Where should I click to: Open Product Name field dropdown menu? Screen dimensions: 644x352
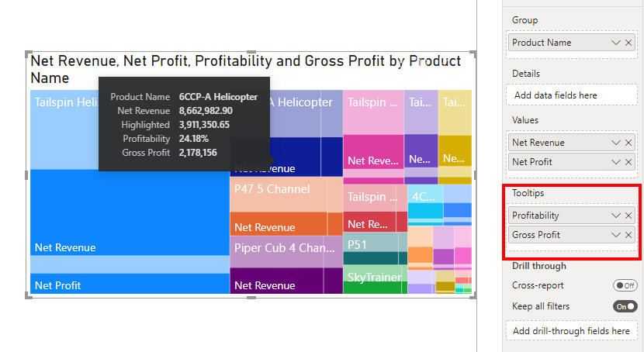click(x=616, y=43)
